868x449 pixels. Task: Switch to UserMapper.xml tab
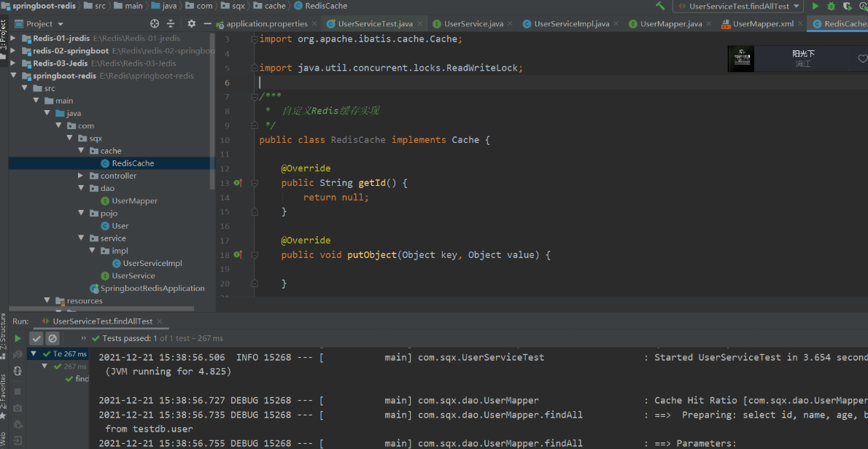762,24
